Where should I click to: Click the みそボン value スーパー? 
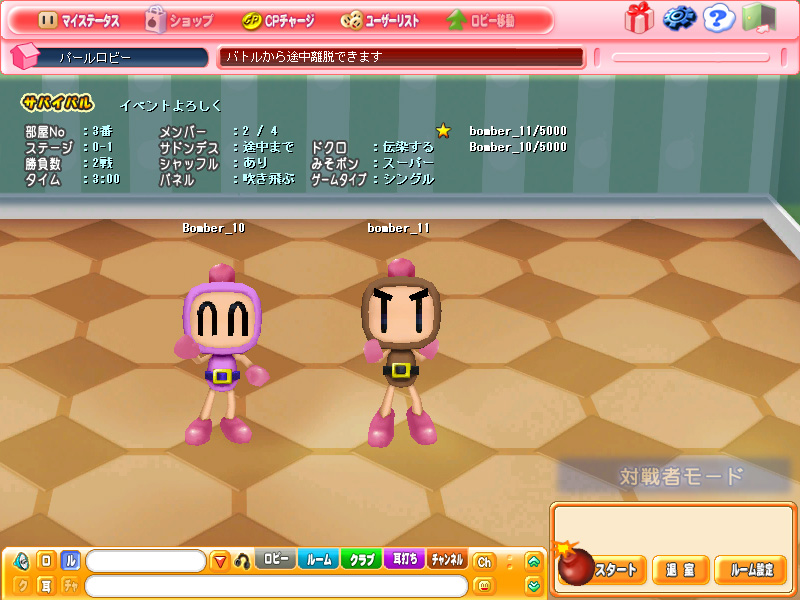coord(408,163)
